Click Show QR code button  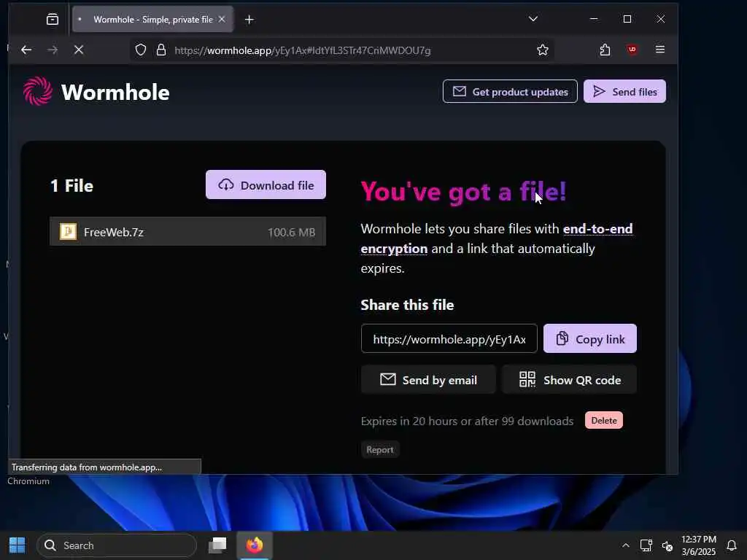point(569,379)
